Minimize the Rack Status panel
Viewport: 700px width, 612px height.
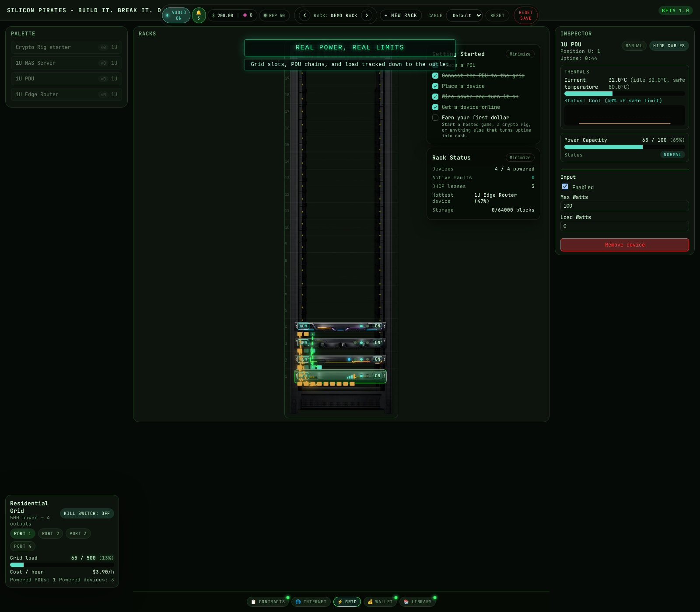(520, 158)
